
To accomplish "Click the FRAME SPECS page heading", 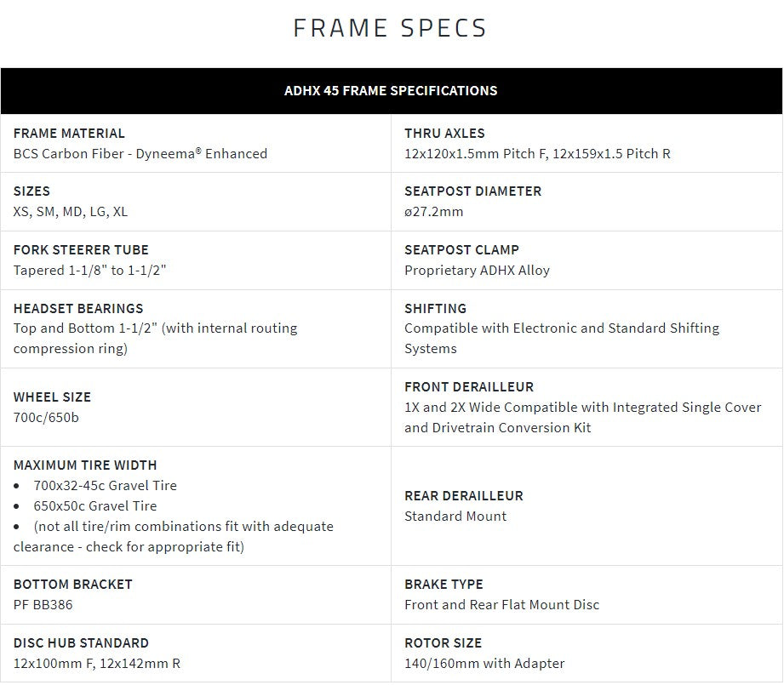I will coord(391,28).
